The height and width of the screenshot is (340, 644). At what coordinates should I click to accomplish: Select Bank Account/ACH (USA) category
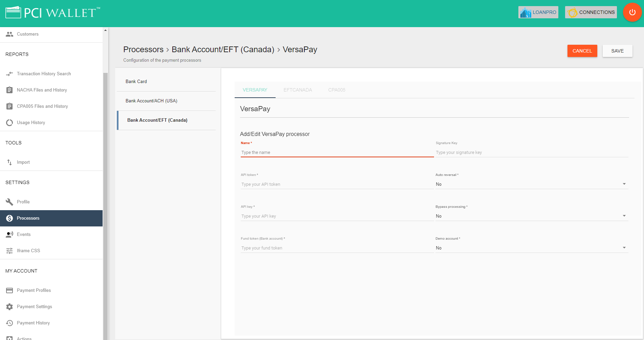166,101
